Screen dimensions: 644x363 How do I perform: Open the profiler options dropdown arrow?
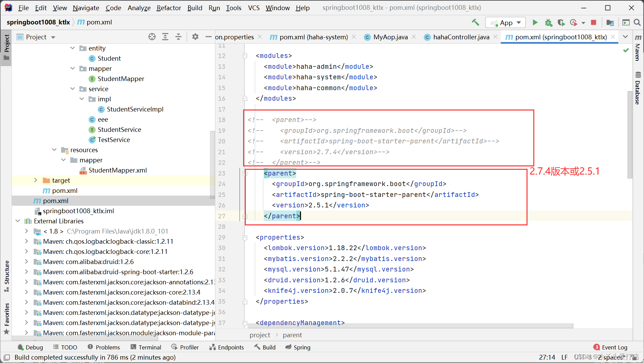click(583, 23)
